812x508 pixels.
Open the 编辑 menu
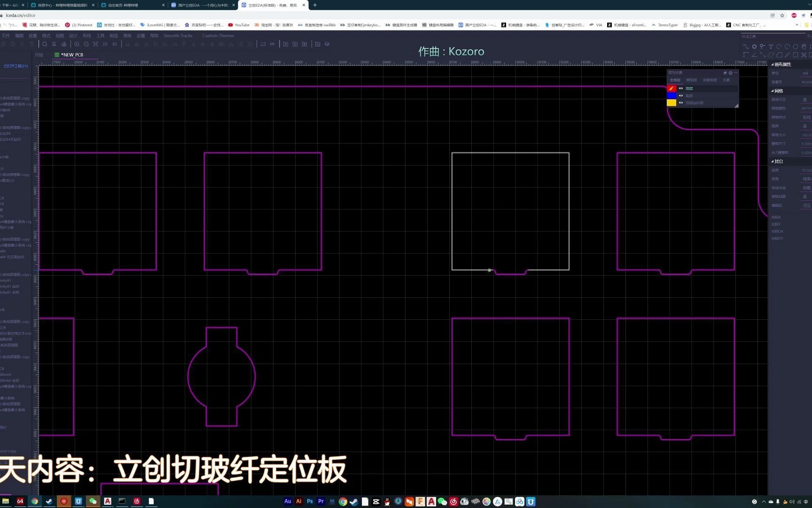pos(19,36)
